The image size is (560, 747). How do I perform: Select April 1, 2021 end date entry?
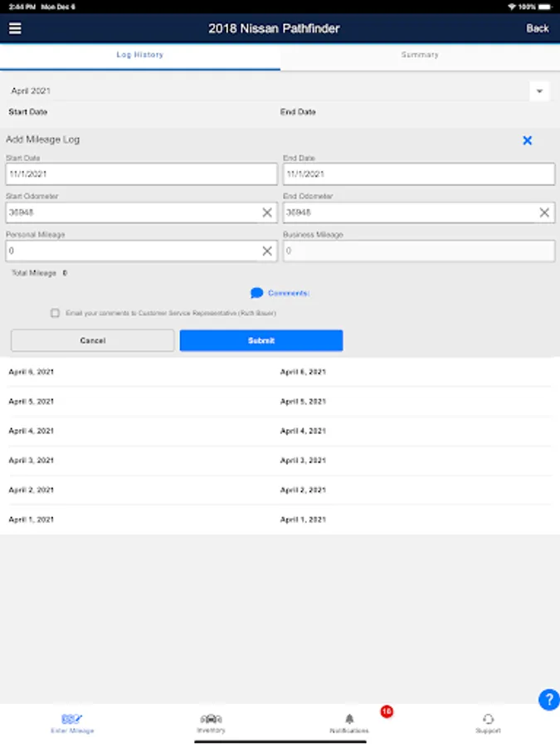point(303,520)
